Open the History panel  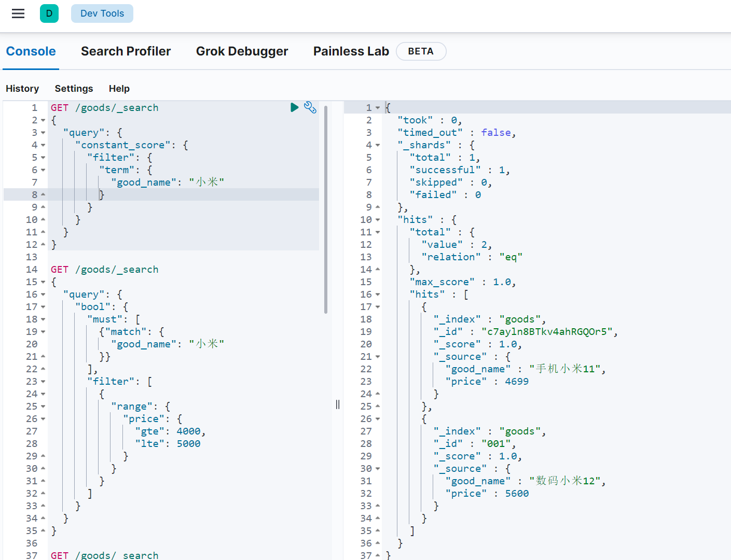click(x=22, y=89)
